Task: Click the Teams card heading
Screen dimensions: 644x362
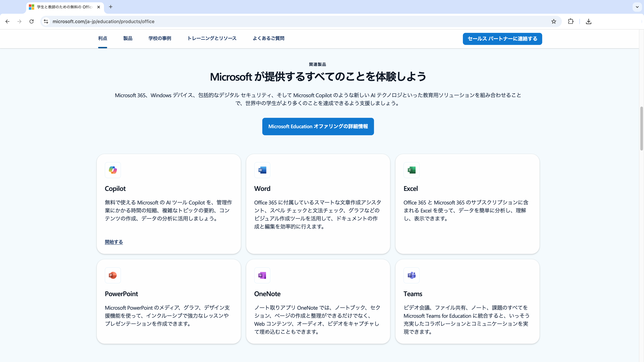Action: [413, 294]
